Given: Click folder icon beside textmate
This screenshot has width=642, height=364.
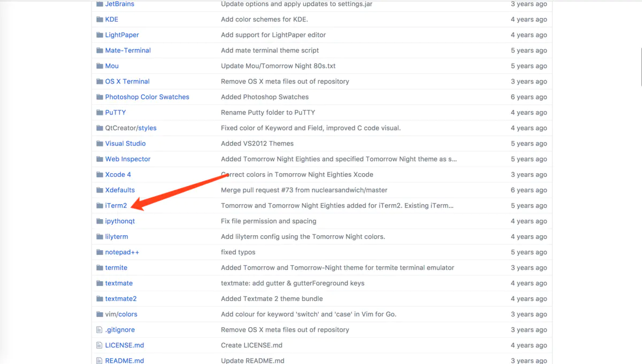Looking at the screenshot, I should coord(100,283).
